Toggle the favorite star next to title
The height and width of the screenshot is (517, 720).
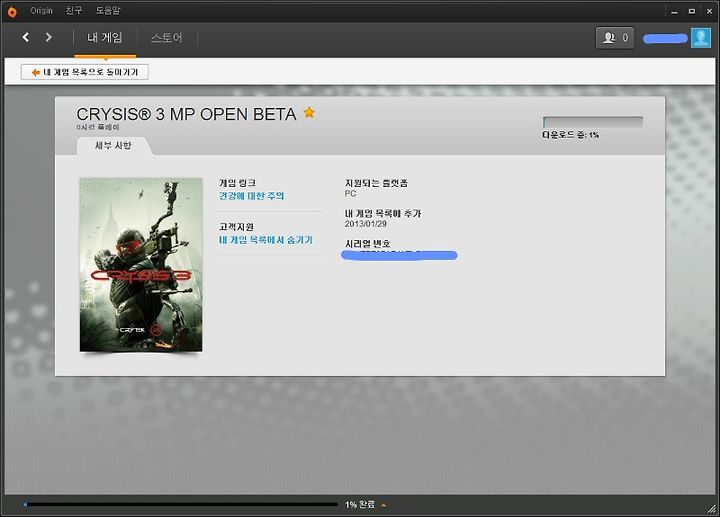click(309, 112)
